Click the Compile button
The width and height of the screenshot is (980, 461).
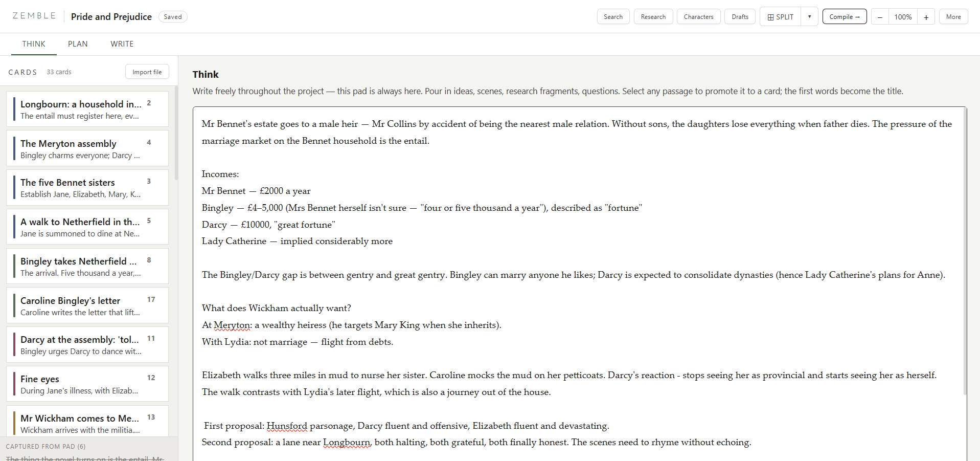tap(845, 17)
